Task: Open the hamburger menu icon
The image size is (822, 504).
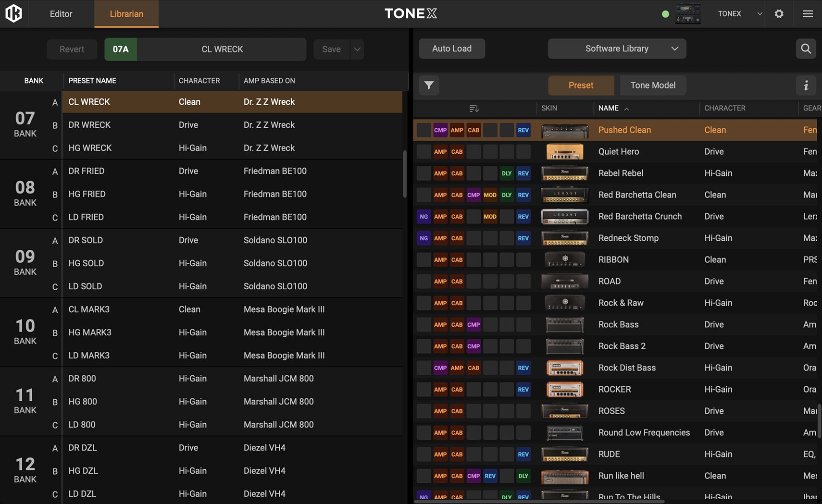Action: 808,13
